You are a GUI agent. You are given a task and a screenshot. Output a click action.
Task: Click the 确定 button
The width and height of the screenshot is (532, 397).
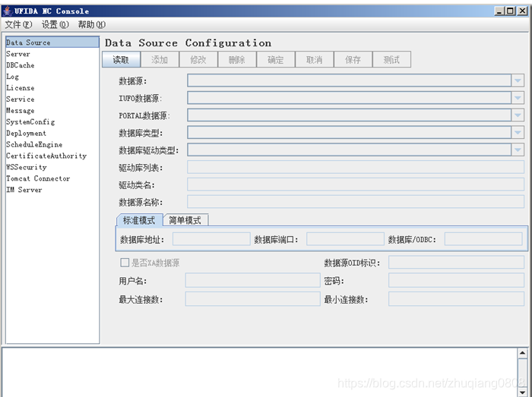pos(275,60)
